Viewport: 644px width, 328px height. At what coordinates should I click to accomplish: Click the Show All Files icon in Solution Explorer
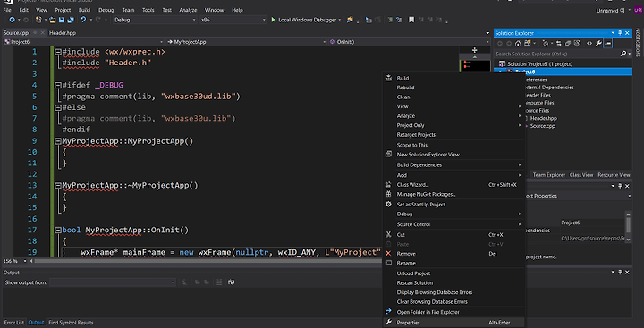(x=577, y=43)
